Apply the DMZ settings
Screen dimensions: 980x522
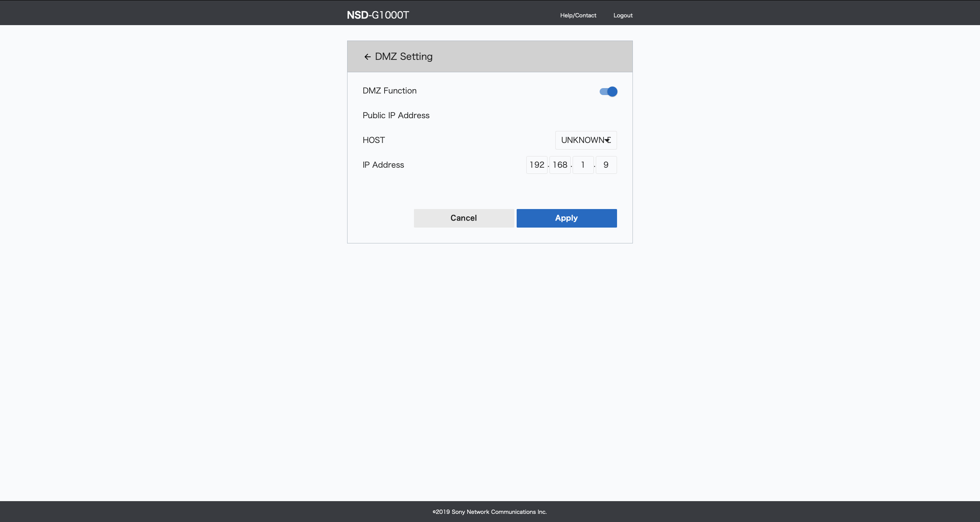coord(566,218)
